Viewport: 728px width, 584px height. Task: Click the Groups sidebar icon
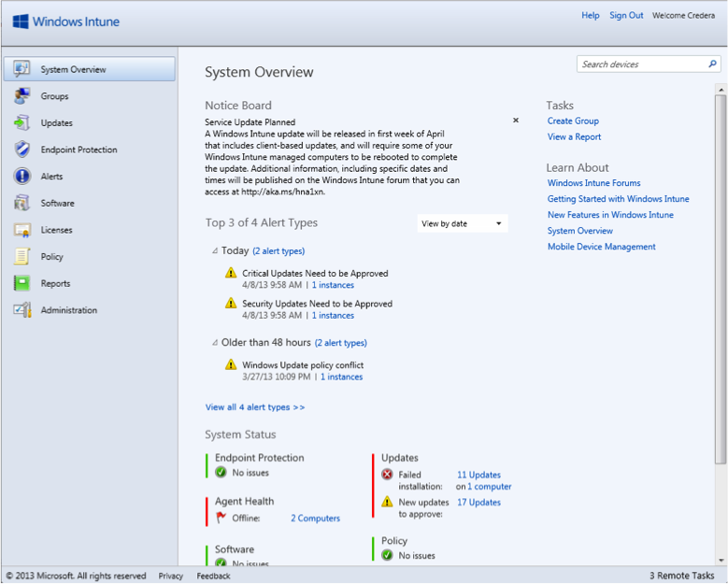[x=21, y=96]
